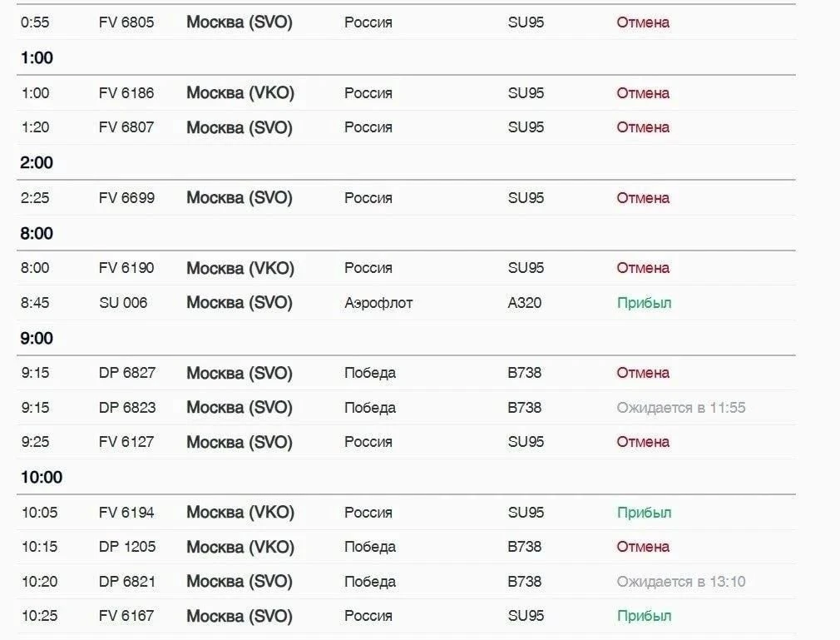Image resolution: width=840 pixels, height=640 pixels.
Task: Select the 9:00 hour header
Action: pos(37,338)
